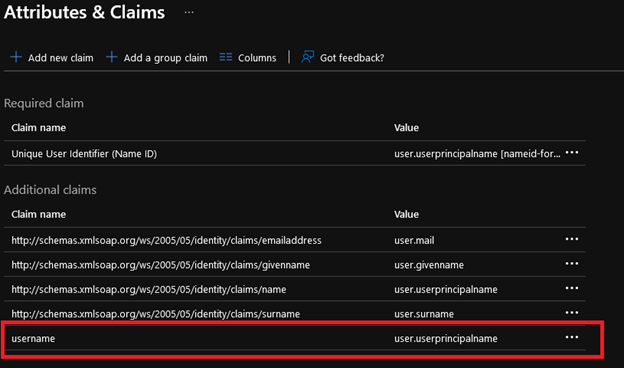
Task: Click the Name ID value user.userprincipalname [nameid-for...
Action: click(477, 154)
